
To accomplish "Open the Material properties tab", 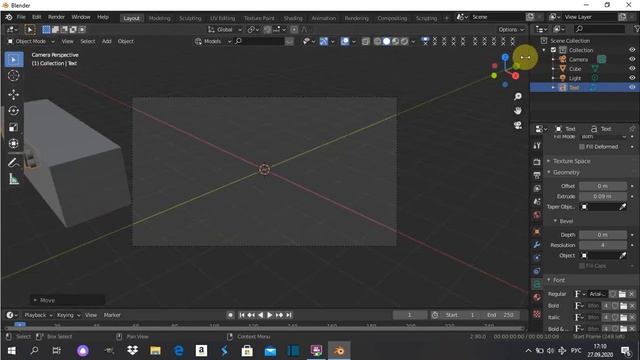I will (x=537, y=297).
